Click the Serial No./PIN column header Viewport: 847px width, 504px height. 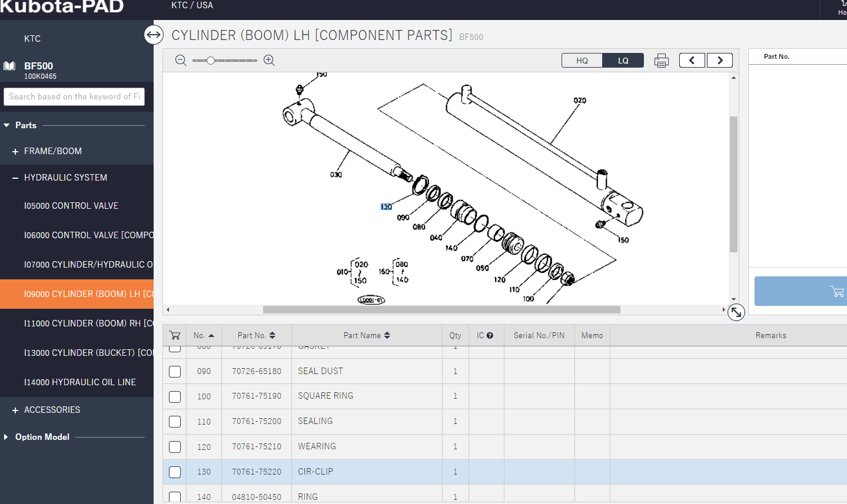click(539, 335)
